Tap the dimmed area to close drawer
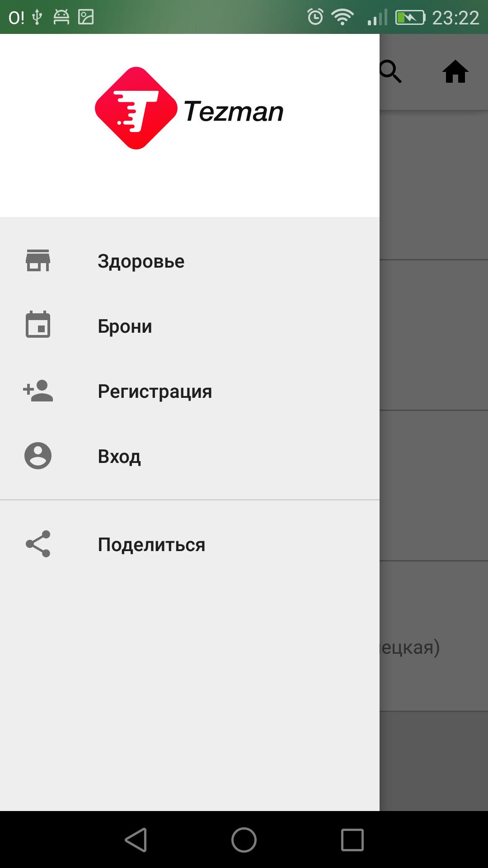Viewport: 488px width, 868px height. [434, 452]
